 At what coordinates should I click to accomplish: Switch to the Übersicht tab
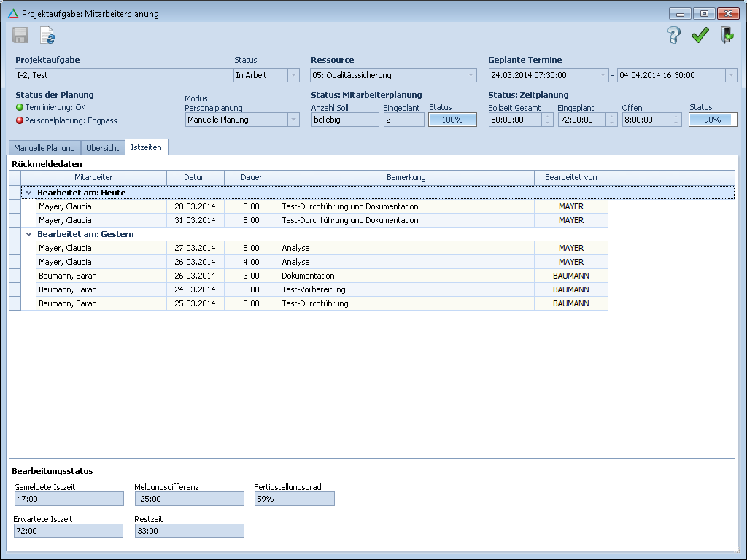tap(103, 148)
